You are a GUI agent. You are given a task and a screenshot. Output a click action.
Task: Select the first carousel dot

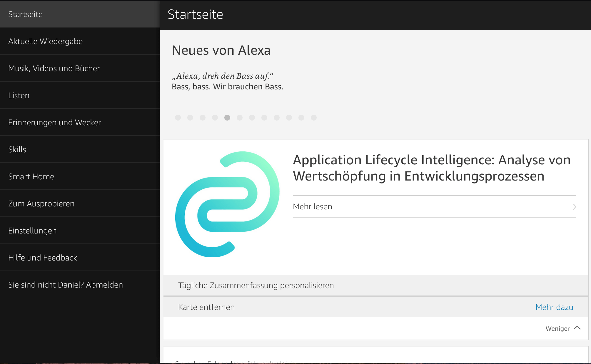click(x=178, y=118)
